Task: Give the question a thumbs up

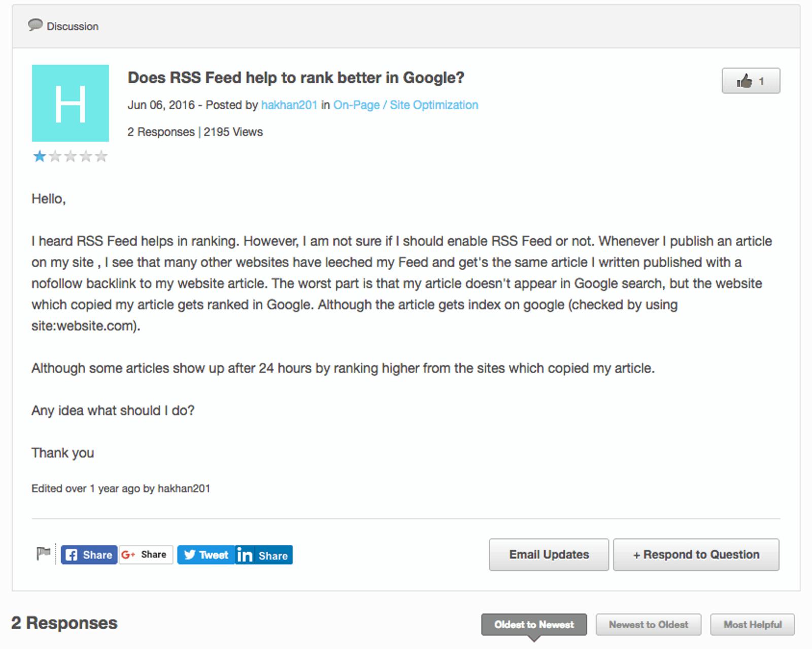Action: (x=746, y=80)
